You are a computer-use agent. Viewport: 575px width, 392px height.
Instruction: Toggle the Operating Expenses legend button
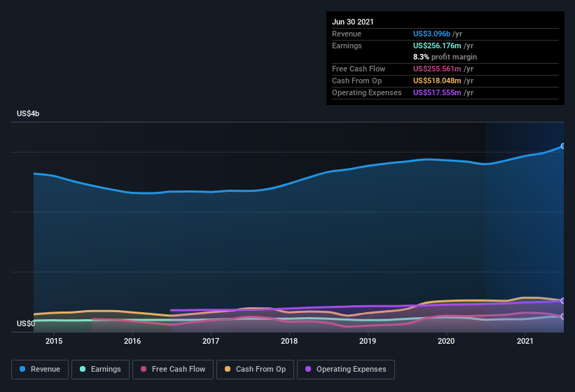coord(346,370)
